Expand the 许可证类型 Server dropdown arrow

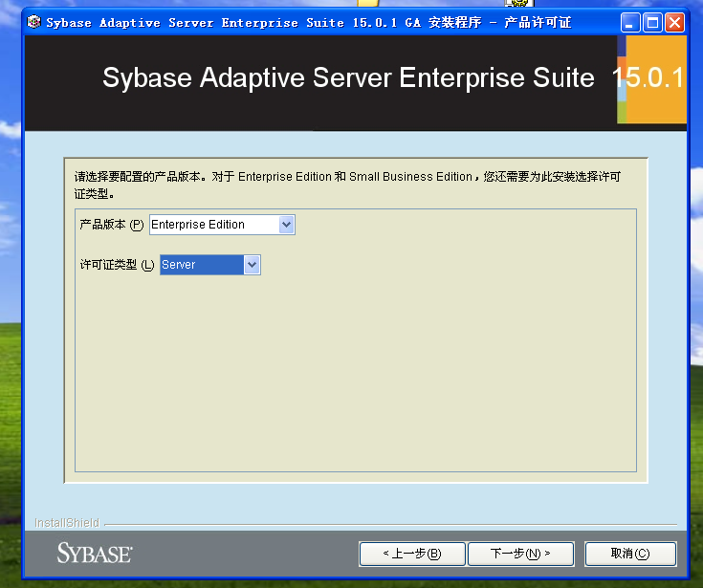tap(252, 265)
